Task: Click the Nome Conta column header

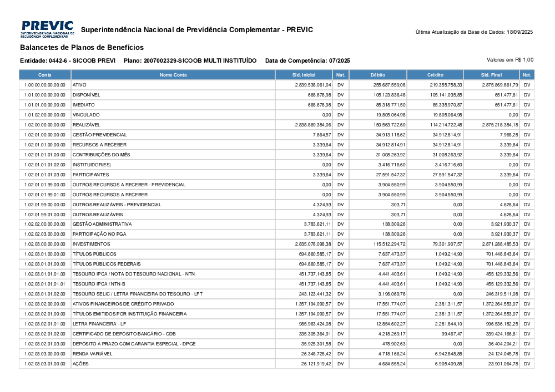Action: [173, 75]
